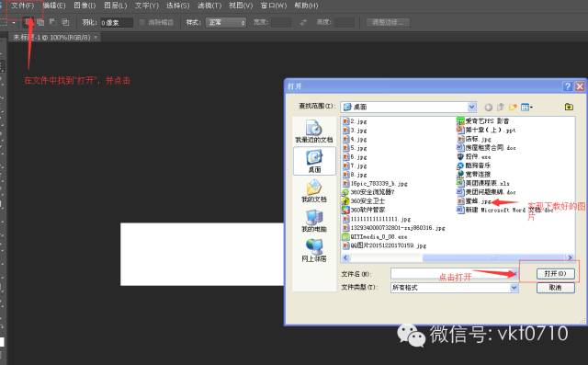Click the Create new folder icon
The image size is (588, 365).
(x=513, y=108)
